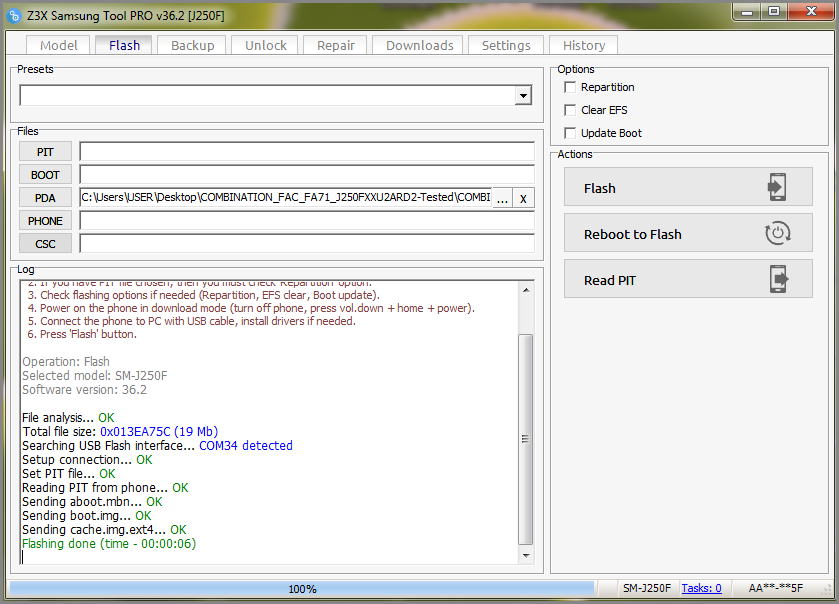
Task: Click 'Sending boot.img... OK' log line
Action: click(87, 516)
